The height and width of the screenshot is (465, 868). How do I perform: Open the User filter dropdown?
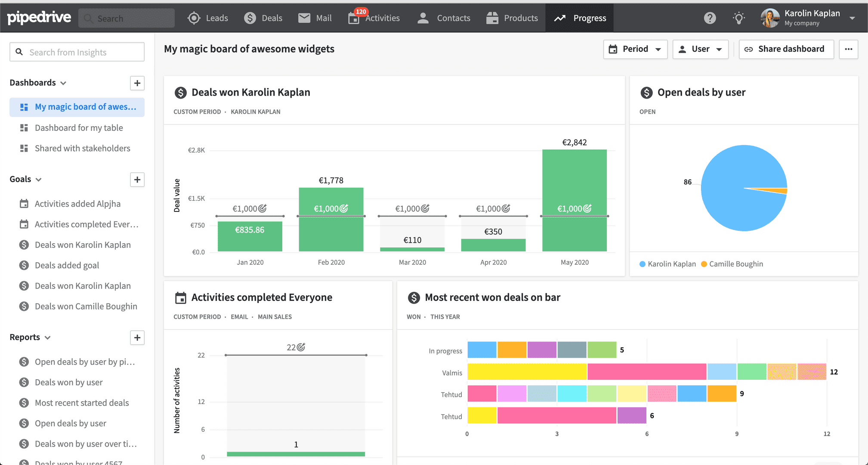[701, 49]
